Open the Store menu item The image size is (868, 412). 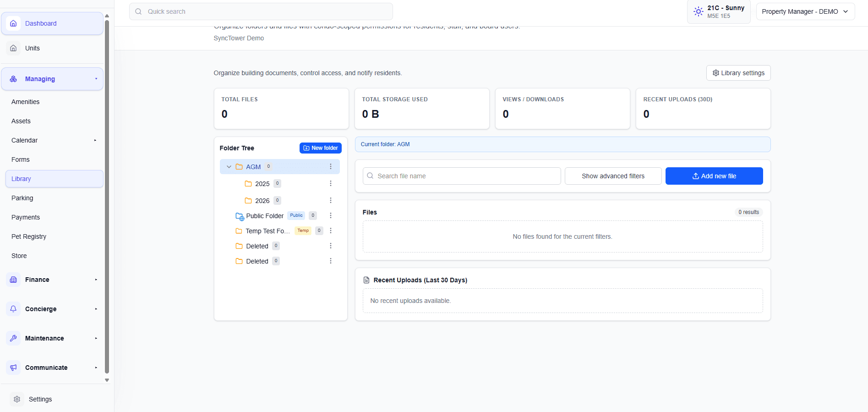[x=54, y=256]
